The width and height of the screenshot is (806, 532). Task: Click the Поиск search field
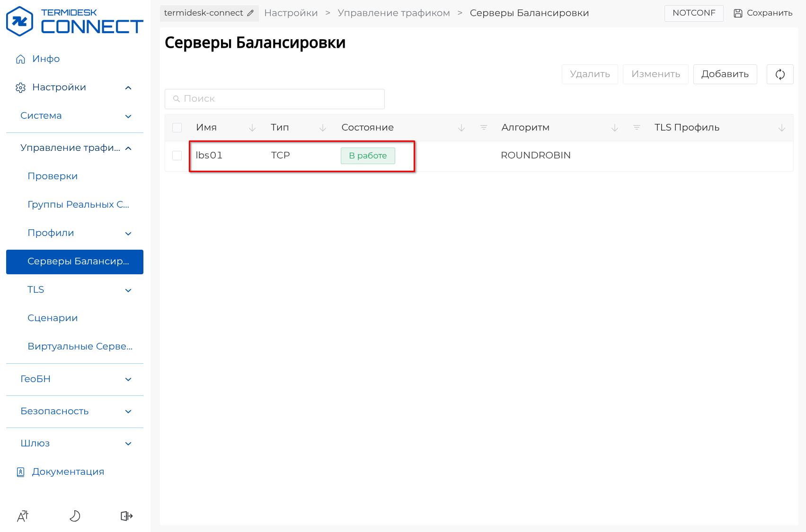275,99
